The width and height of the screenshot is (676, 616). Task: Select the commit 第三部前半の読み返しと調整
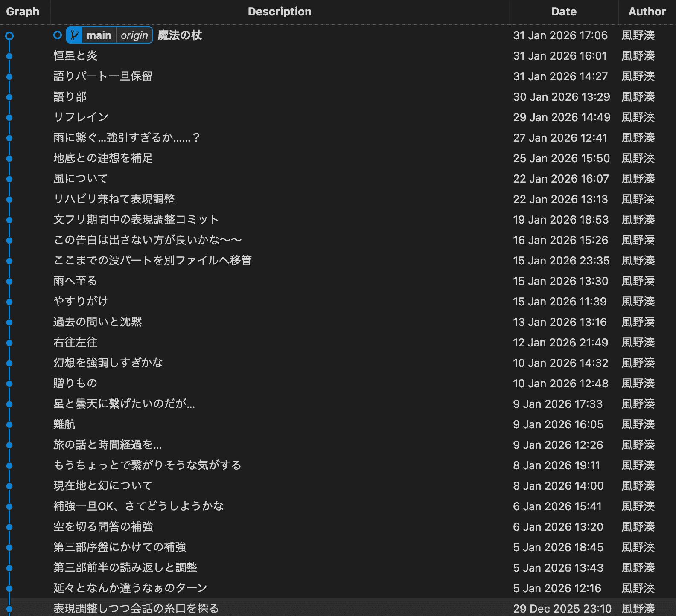[125, 567]
